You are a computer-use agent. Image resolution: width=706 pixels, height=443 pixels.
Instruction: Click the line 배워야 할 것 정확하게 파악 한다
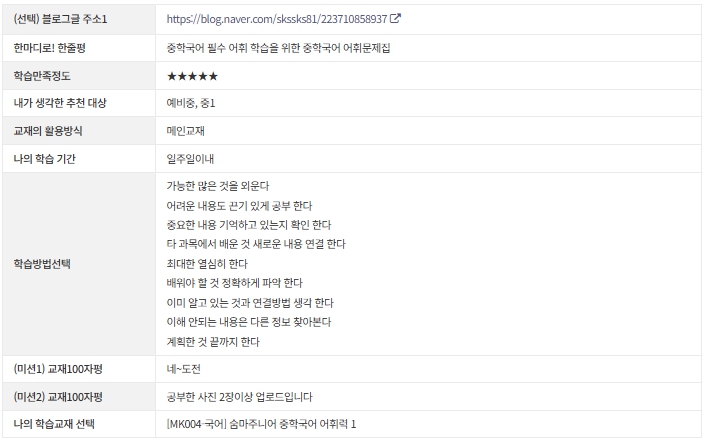click(234, 283)
